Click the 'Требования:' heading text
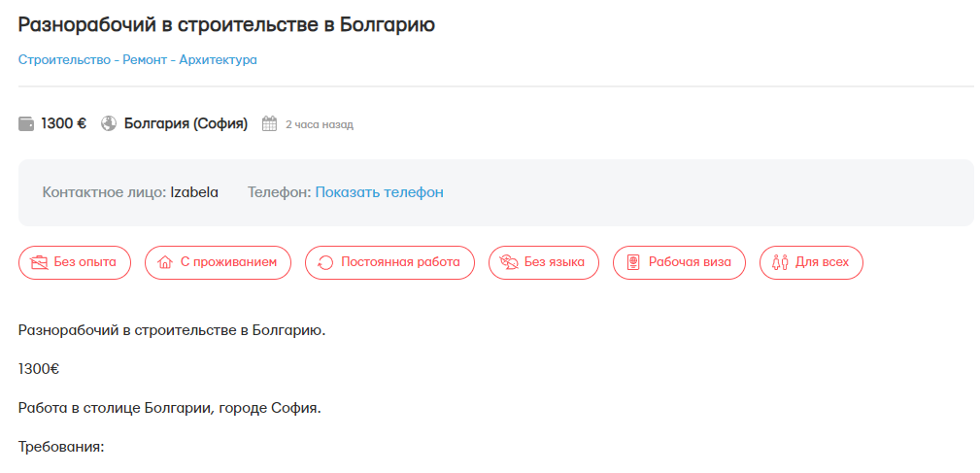Image resolution: width=980 pixels, height=473 pixels. click(x=60, y=447)
